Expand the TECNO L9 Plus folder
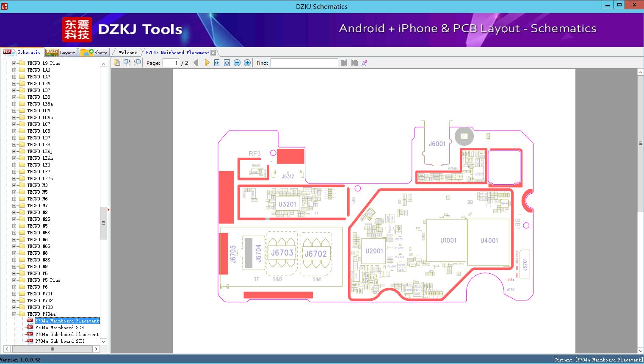 tap(14, 63)
